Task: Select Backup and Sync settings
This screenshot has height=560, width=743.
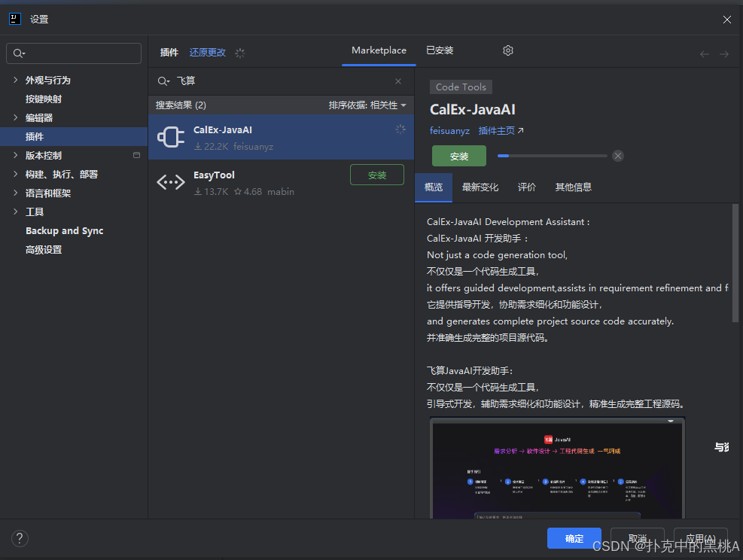Action: point(64,231)
